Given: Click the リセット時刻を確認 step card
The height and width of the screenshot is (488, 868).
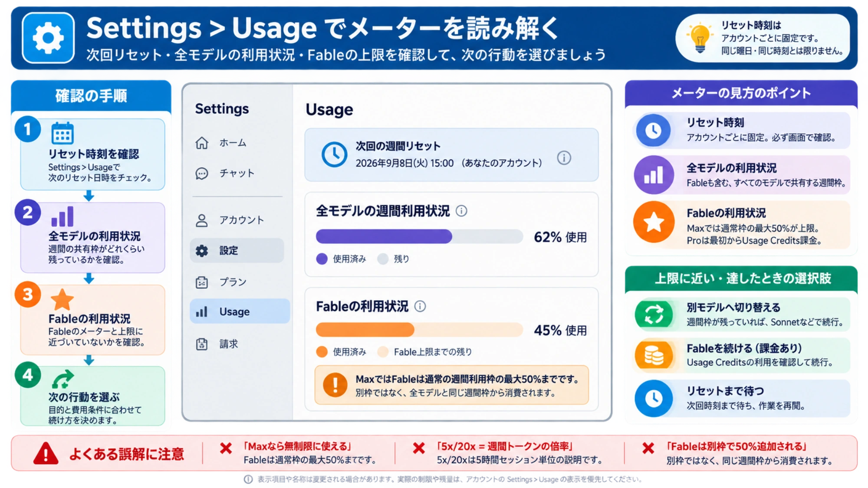Looking at the screenshot, I should (x=92, y=154).
